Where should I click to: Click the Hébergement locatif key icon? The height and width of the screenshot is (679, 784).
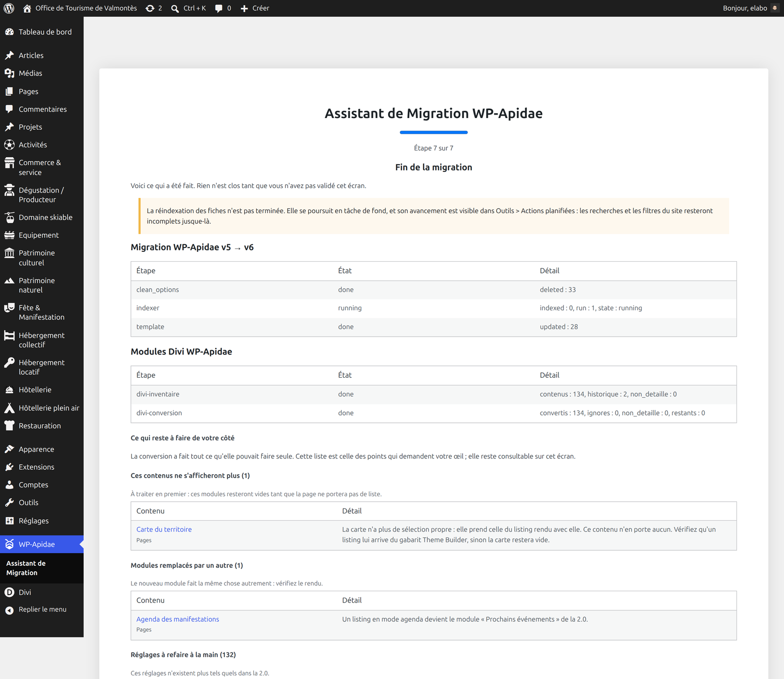pyautogui.click(x=9, y=363)
